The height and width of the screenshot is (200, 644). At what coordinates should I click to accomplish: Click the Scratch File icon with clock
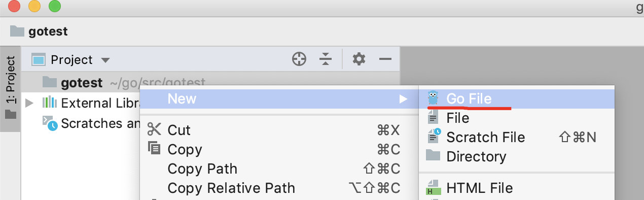[x=434, y=137]
